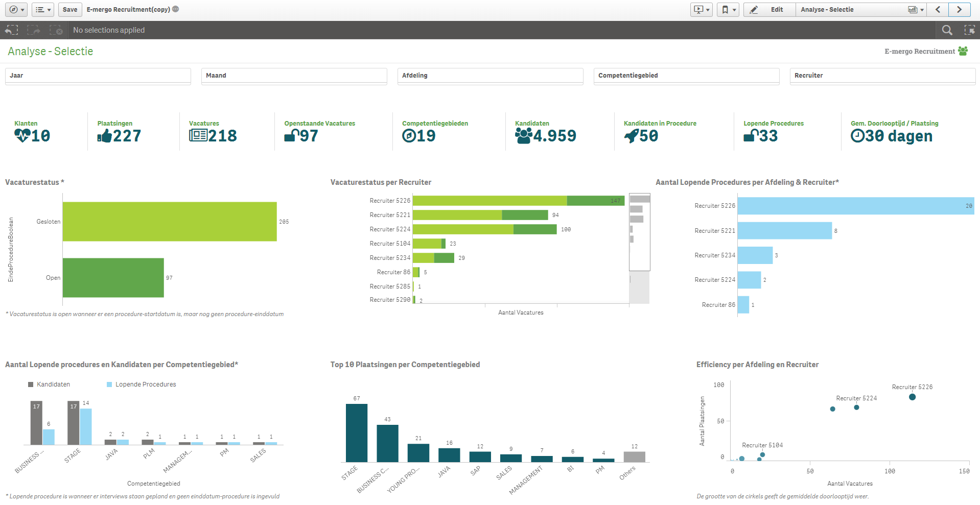
Task: Open the bookmarks dropdown
Action: tap(728, 9)
